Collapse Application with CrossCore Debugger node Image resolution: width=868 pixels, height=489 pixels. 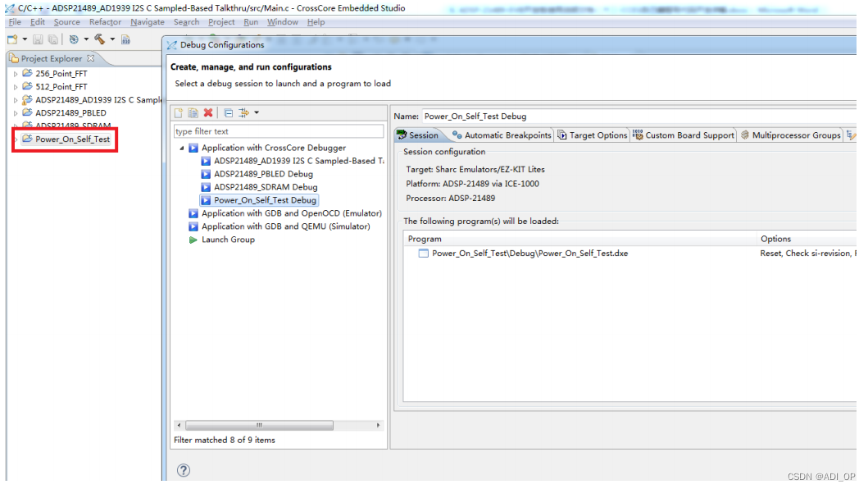pyautogui.click(x=182, y=148)
